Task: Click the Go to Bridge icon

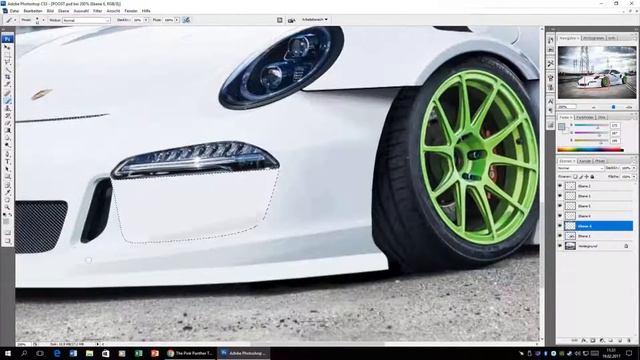Action: pyautogui.click(x=291, y=20)
